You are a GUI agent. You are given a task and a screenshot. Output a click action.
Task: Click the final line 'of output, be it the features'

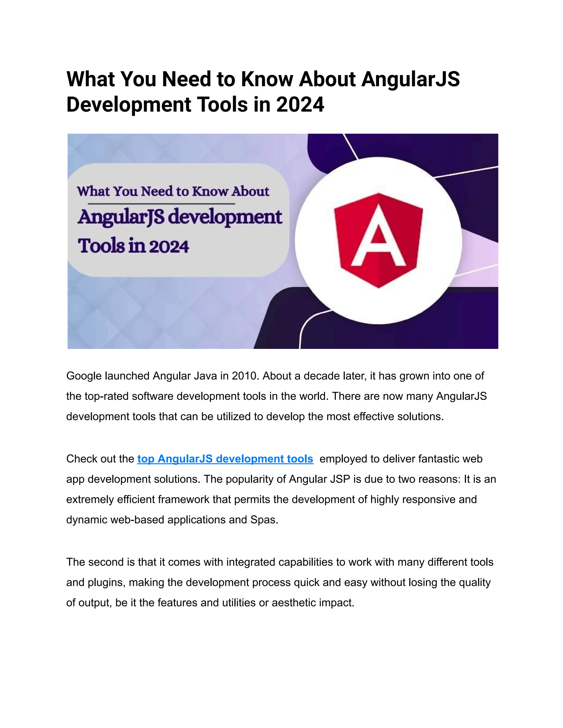[210, 603]
